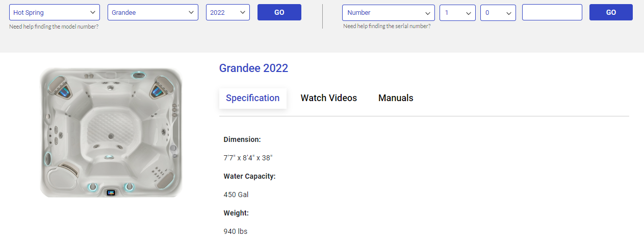
Task: Click GO beside the serial number field
Action: coord(611,12)
